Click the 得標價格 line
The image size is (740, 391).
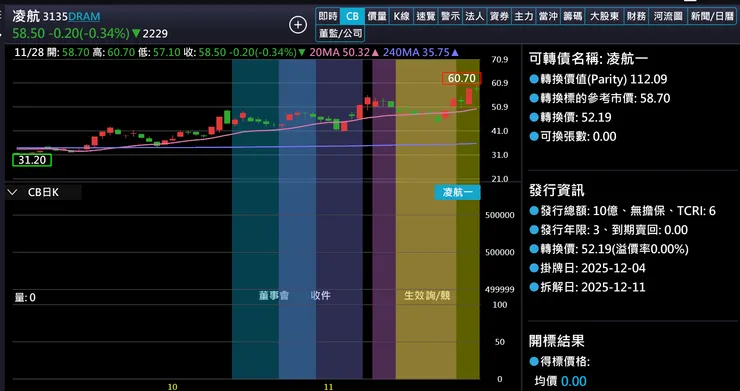click(560, 362)
